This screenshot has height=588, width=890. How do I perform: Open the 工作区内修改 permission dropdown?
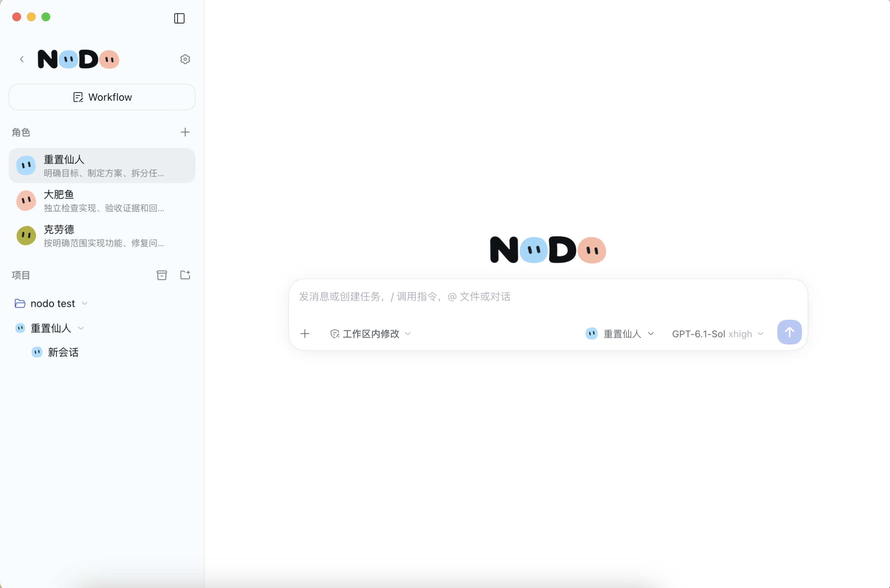coord(370,334)
